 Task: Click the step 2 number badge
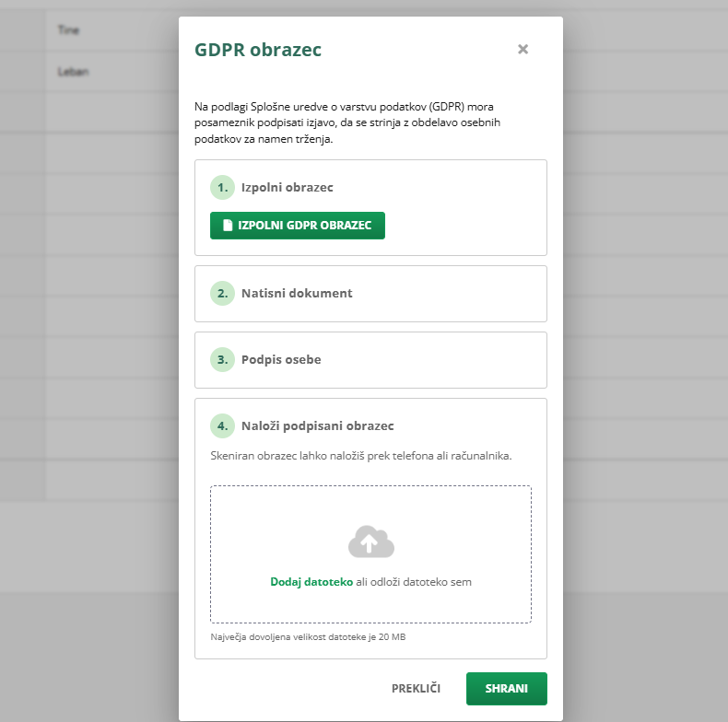point(222,293)
